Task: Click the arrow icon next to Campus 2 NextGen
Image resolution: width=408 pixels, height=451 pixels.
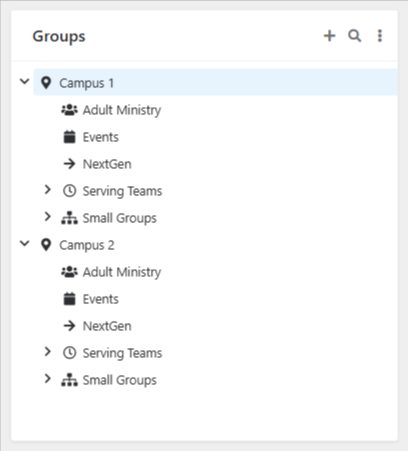Action: [69, 326]
